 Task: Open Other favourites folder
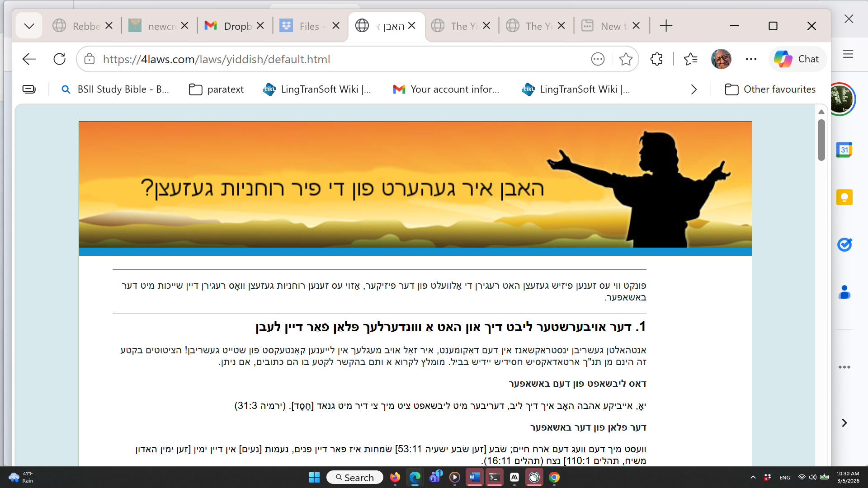(x=770, y=89)
